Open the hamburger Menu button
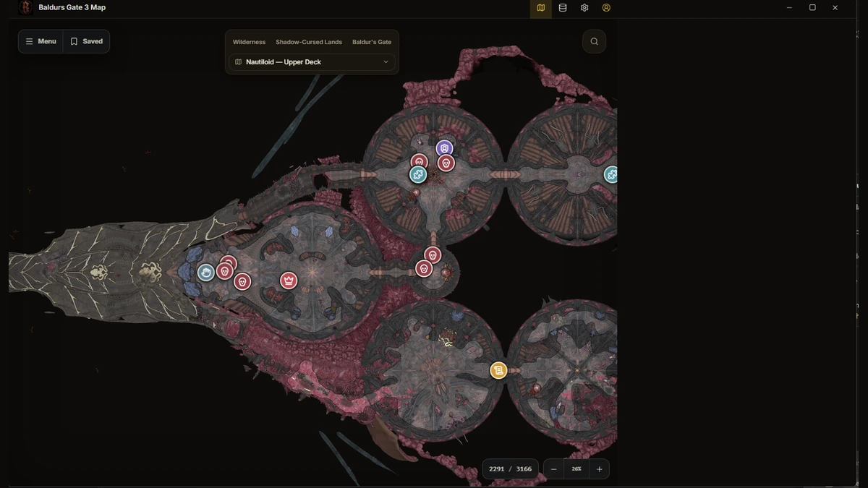This screenshot has width=868, height=488. (41, 41)
